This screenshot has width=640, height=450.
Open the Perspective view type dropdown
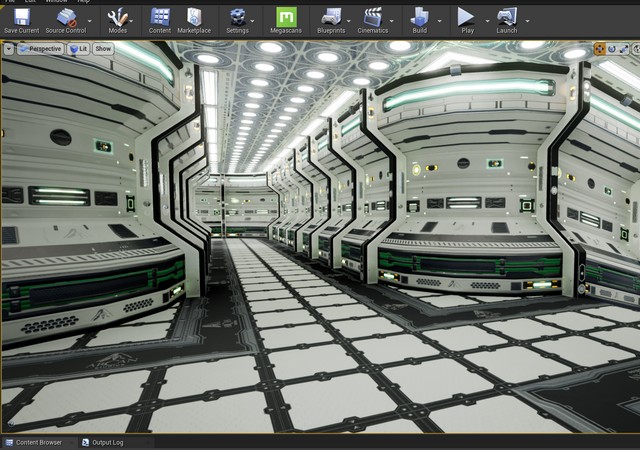click(40, 48)
